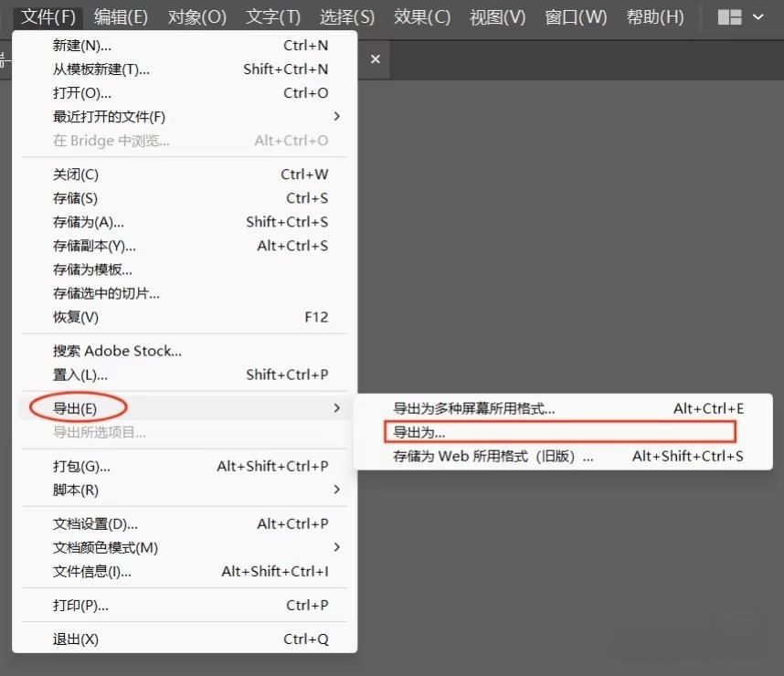The width and height of the screenshot is (784, 676).
Task: Open the 窗口(W) menu
Action: coord(576,17)
